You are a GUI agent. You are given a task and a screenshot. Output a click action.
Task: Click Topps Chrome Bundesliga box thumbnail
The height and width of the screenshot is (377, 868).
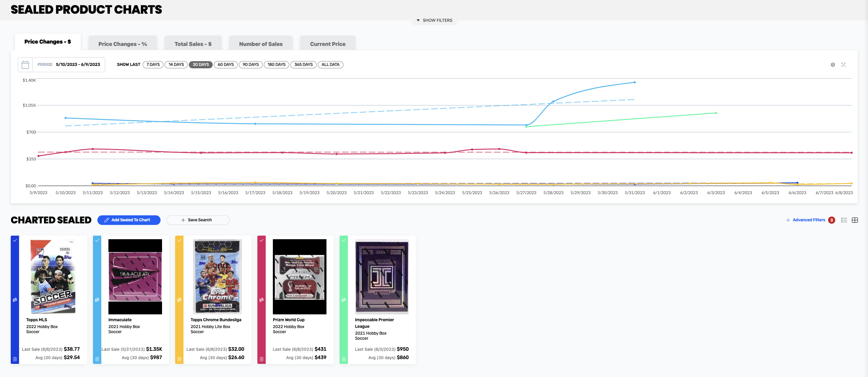point(217,277)
